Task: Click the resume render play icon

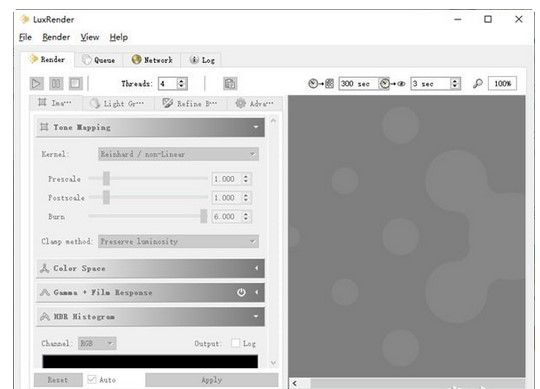Action: coord(37,84)
